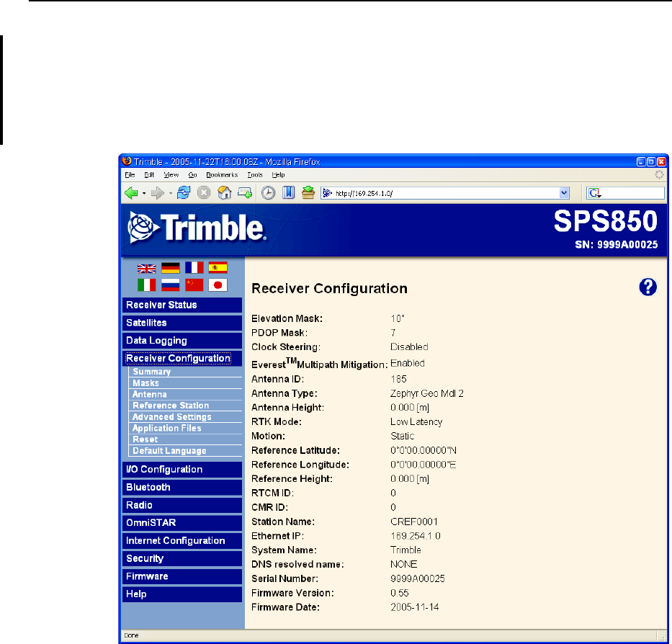Open the Satellites section
This screenshot has height=644, width=672.
[x=182, y=323]
